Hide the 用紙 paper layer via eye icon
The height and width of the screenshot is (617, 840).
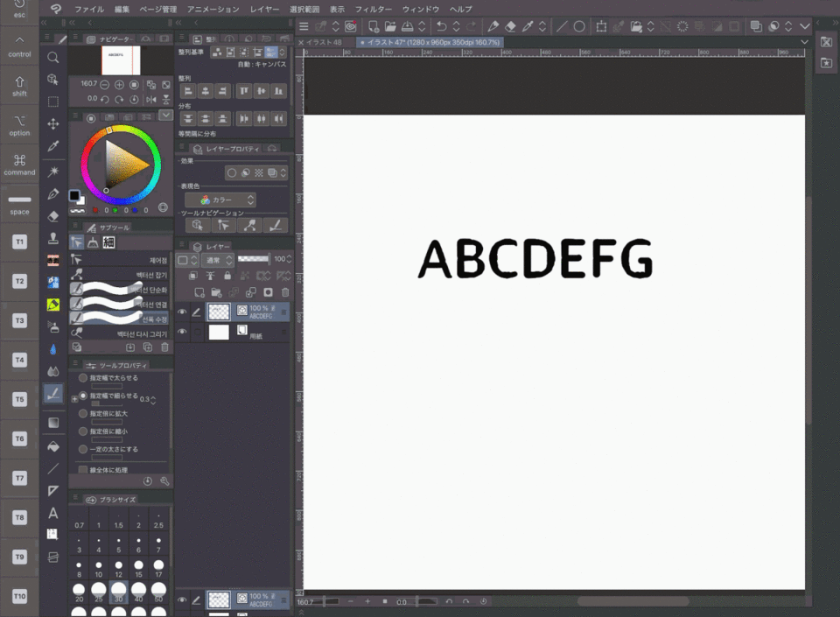(x=182, y=332)
